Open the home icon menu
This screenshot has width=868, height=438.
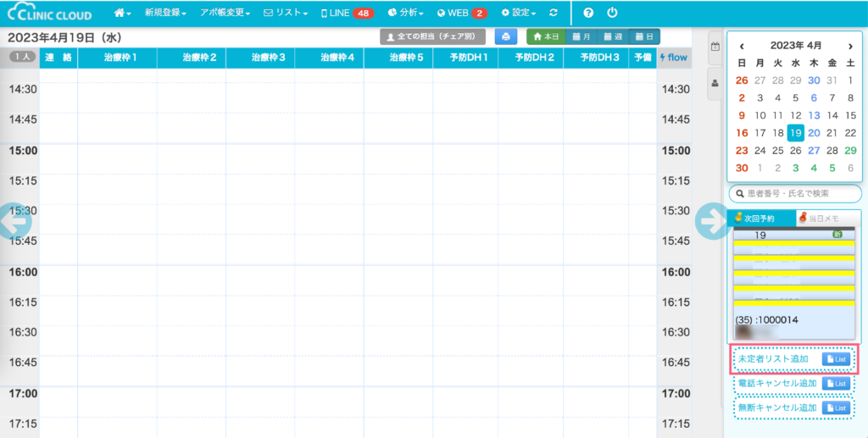pos(123,14)
